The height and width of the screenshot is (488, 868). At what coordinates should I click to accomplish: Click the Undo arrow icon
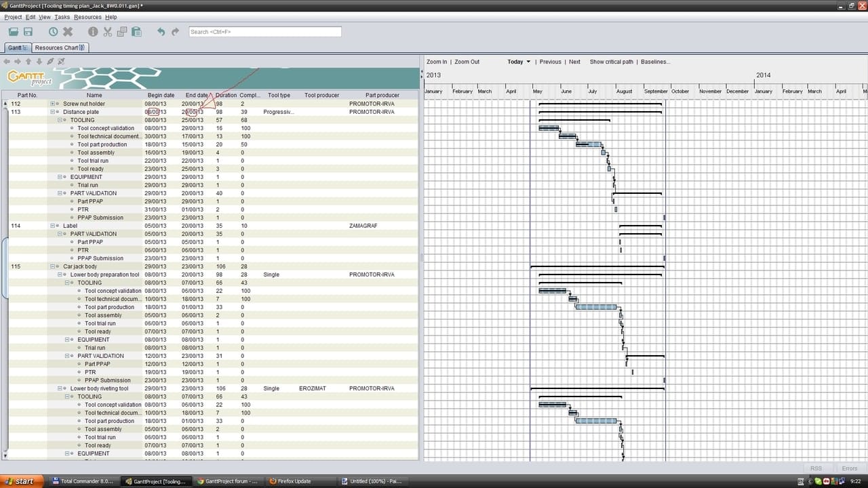coord(161,32)
